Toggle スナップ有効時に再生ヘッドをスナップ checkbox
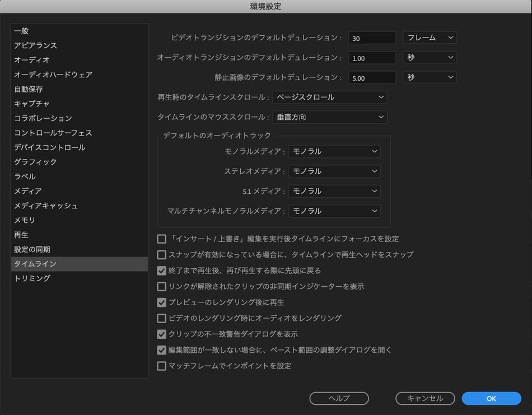Viewport: 532px width, 415px height. pos(162,255)
